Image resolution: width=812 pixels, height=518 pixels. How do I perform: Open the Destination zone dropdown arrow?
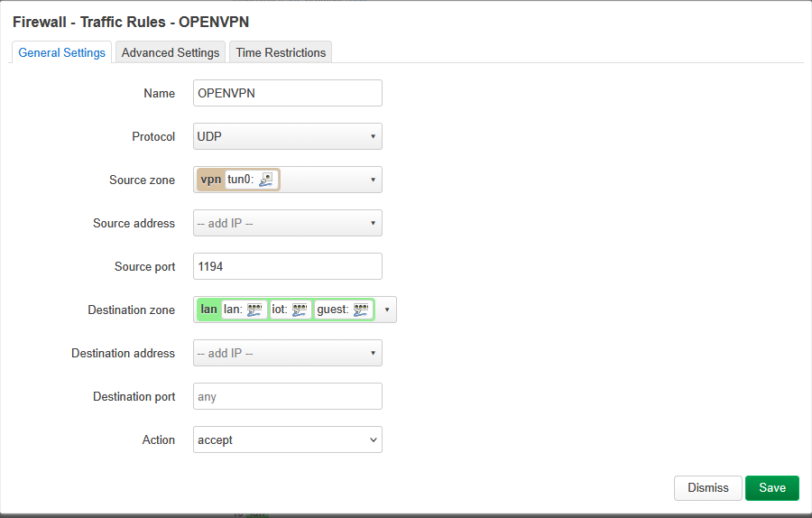387,310
